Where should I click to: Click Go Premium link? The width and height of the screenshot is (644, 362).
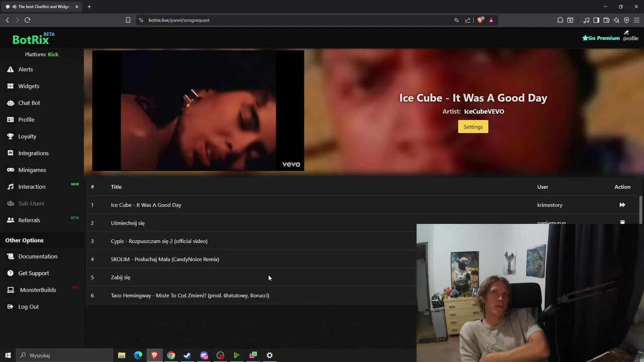click(x=601, y=38)
